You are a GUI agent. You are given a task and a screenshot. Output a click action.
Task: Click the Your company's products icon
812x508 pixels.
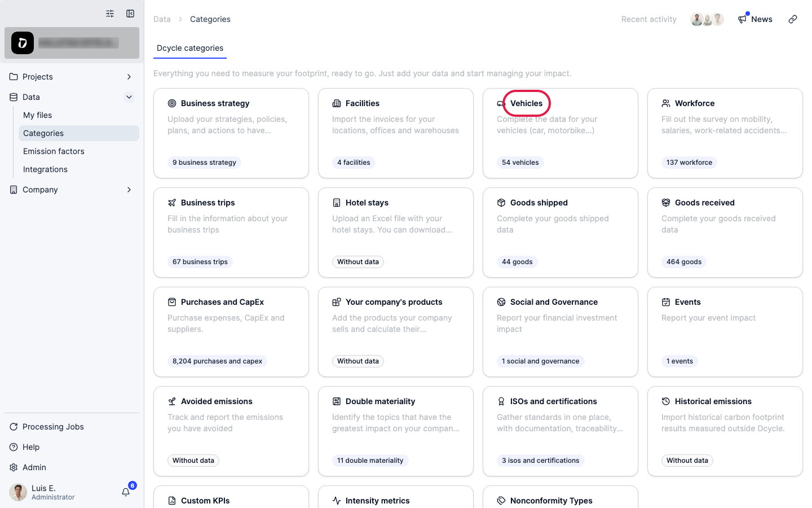(x=337, y=302)
